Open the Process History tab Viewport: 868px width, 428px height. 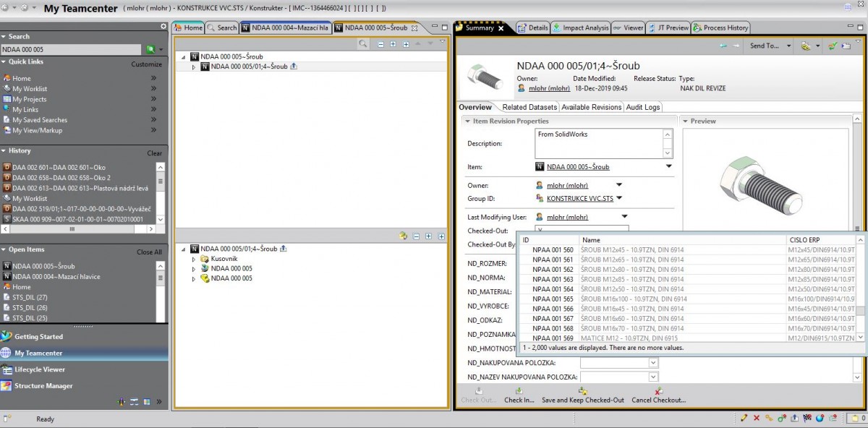pyautogui.click(x=721, y=27)
